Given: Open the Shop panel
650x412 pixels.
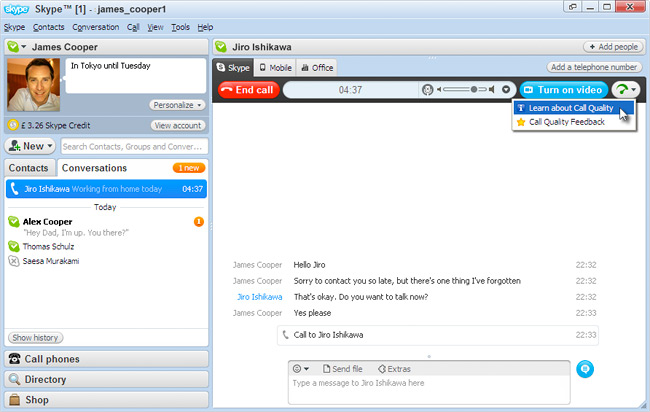Looking at the screenshot, I should (x=106, y=400).
